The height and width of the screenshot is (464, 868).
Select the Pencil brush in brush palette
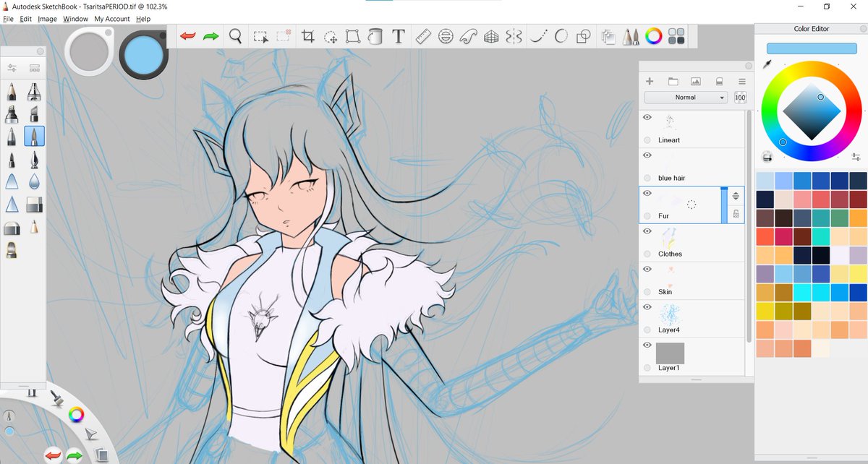pyautogui.click(x=12, y=92)
